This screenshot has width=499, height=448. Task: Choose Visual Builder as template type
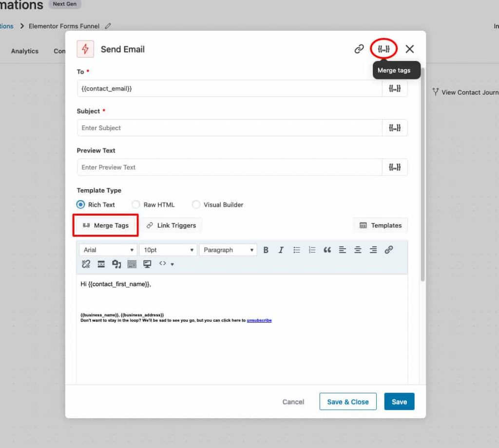point(196,205)
